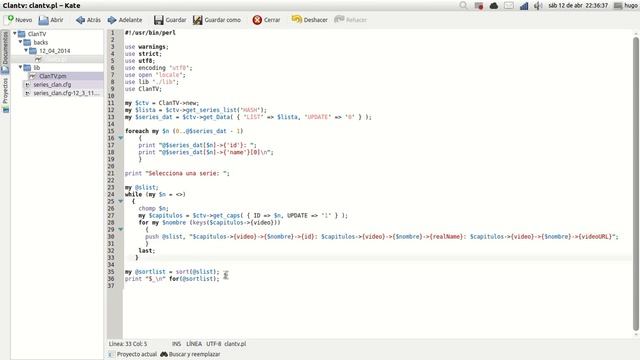The height and width of the screenshot is (360, 640).
Task: Open the volume speaker indicator
Action: point(538,6)
